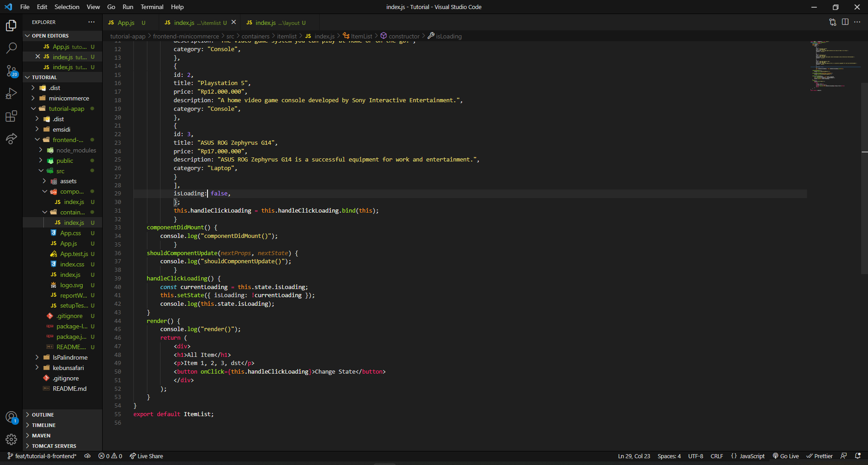Open the Terminal menu
The width and height of the screenshot is (868, 465).
coord(151,7)
